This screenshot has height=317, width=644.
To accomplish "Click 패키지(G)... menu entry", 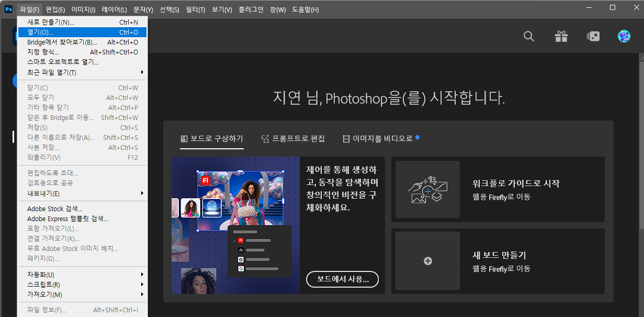I will click(x=82, y=258).
